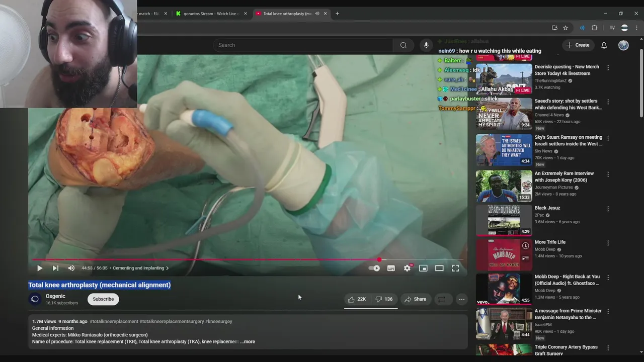Open options for "Sky's Stuart Ramsay" video
The height and width of the screenshot is (362, 644).
608,138
